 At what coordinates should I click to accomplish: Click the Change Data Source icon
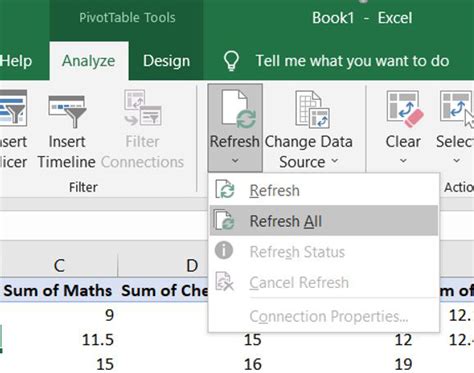[x=312, y=109]
